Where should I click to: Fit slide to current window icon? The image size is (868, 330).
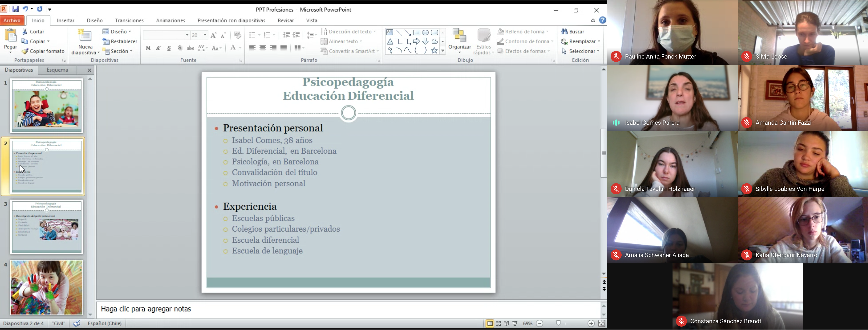tap(602, 324)
